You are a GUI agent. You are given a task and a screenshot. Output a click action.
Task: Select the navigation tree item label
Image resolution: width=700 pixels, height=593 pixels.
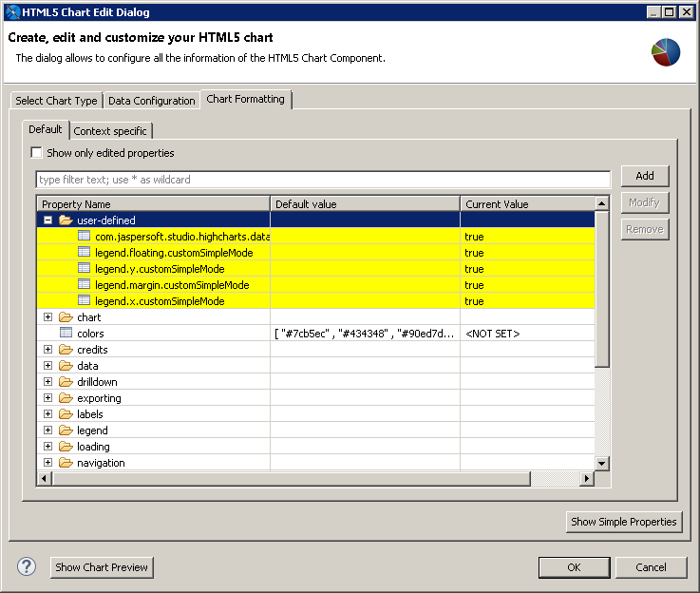(101, 463)
